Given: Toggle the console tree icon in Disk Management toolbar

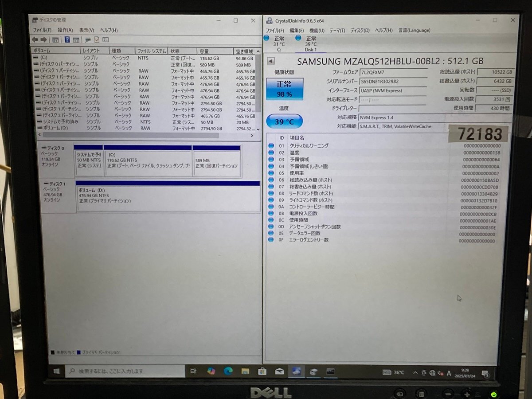Looking at the screenshot, I should pos(56,40).
